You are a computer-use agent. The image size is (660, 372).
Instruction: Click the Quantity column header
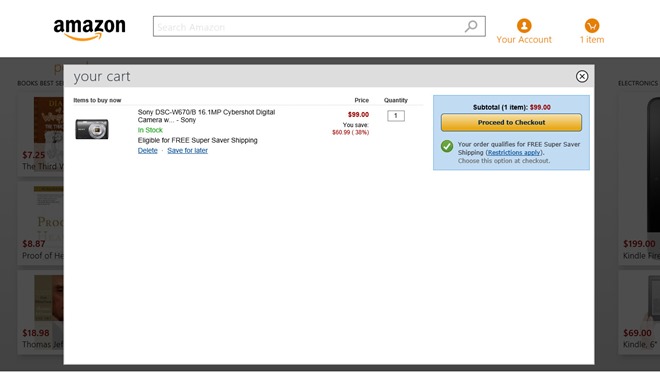click(x=396, y=100)
